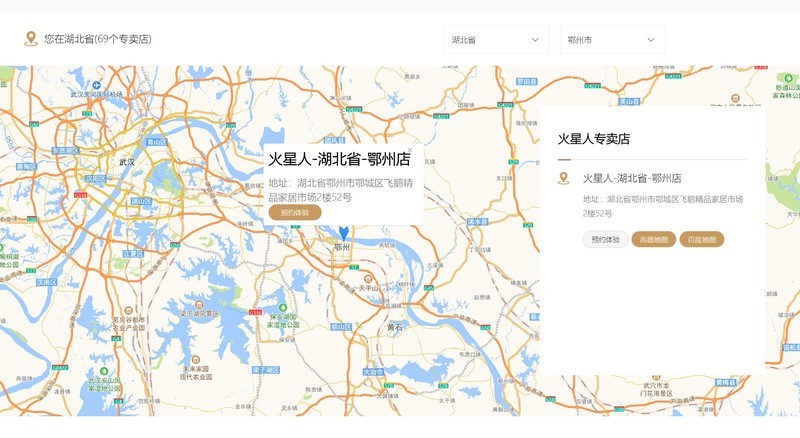Click the 江夏区 district label
Viewport: 800px width, 438px height.
(133, 254)
